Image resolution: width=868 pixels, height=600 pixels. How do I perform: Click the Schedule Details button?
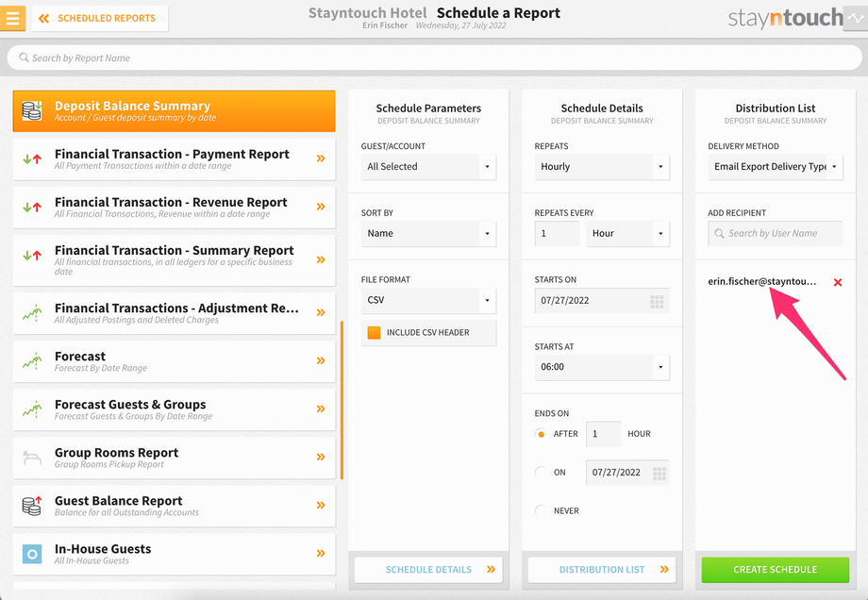(x=428, y=570)
